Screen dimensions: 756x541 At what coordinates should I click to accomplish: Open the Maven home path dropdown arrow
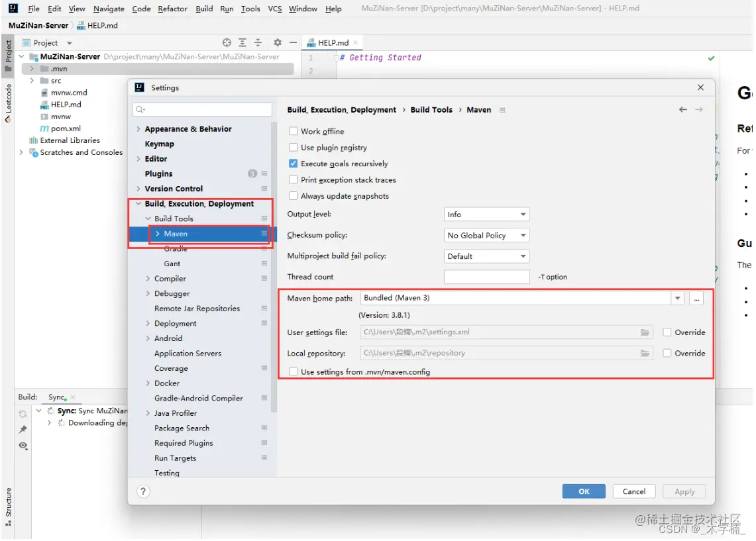pyautogui.click(x=677, y=298)
